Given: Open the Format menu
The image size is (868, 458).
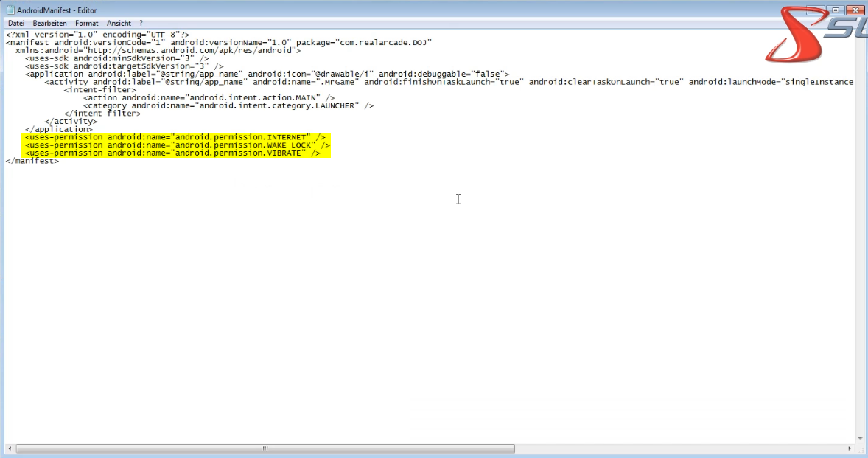Looking at the screenshot, I should coord(86,24).
